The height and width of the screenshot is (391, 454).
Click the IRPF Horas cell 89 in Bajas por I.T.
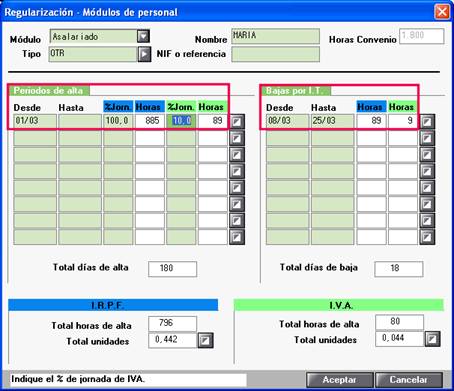click(371, 121)
